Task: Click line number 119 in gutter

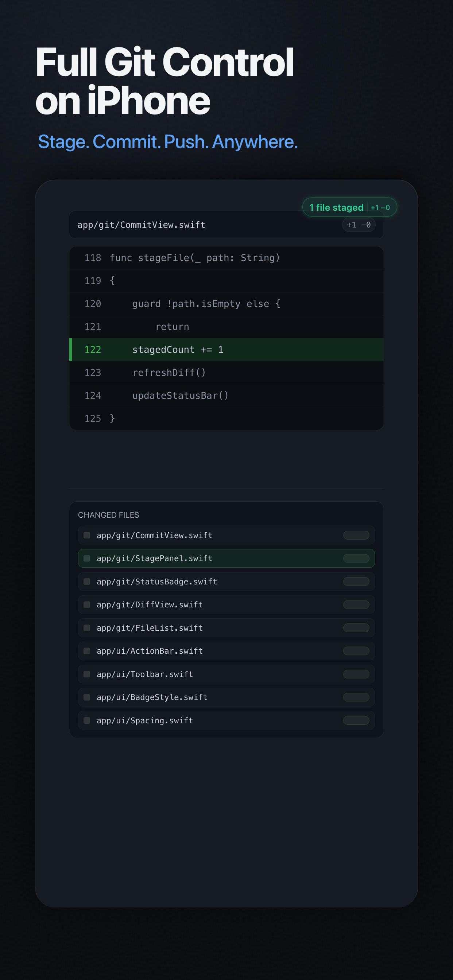Action: (93, 281)
